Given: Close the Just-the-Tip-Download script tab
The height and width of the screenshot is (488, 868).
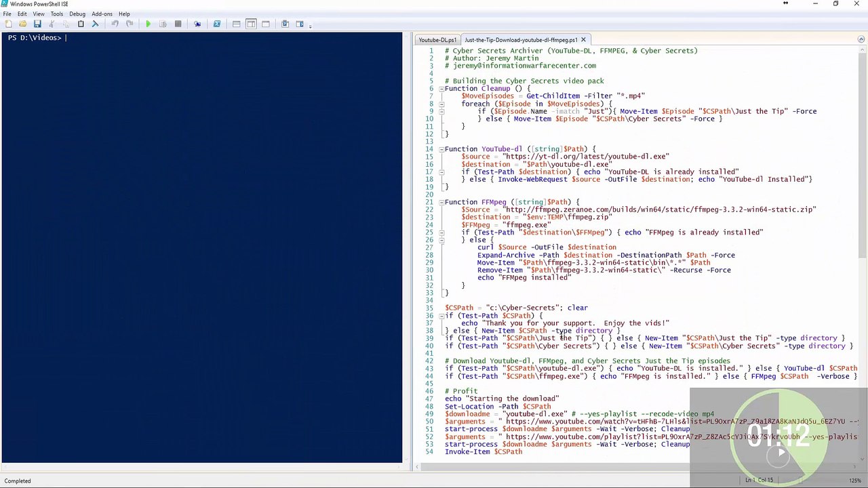Looking at the screenshot, I should click(x=583, y=40).
